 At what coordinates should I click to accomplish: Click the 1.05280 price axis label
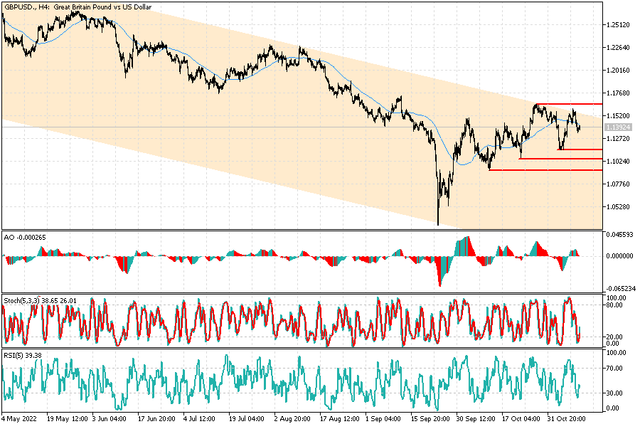point(620,207)
